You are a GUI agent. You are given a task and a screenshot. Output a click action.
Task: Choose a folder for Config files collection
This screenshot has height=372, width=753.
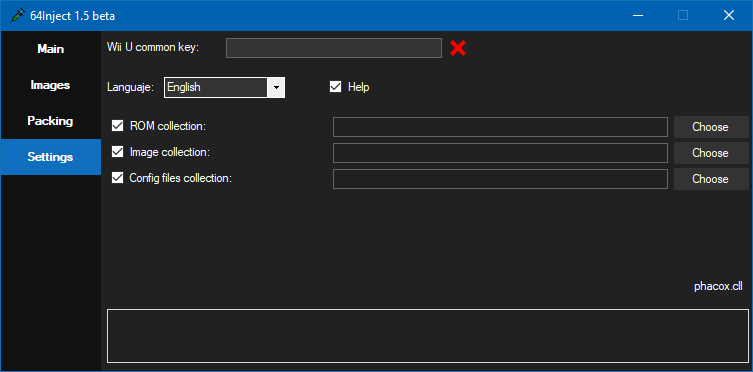coord(711,179)
